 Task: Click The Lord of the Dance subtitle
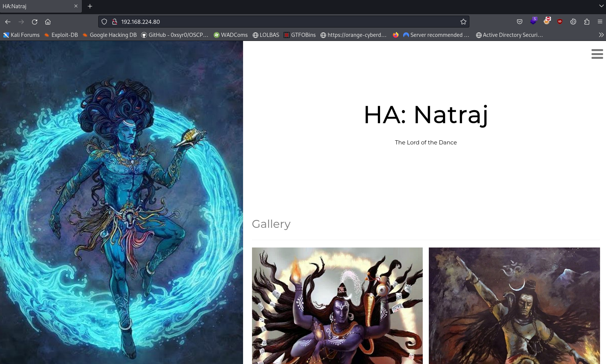pos(426,142)
